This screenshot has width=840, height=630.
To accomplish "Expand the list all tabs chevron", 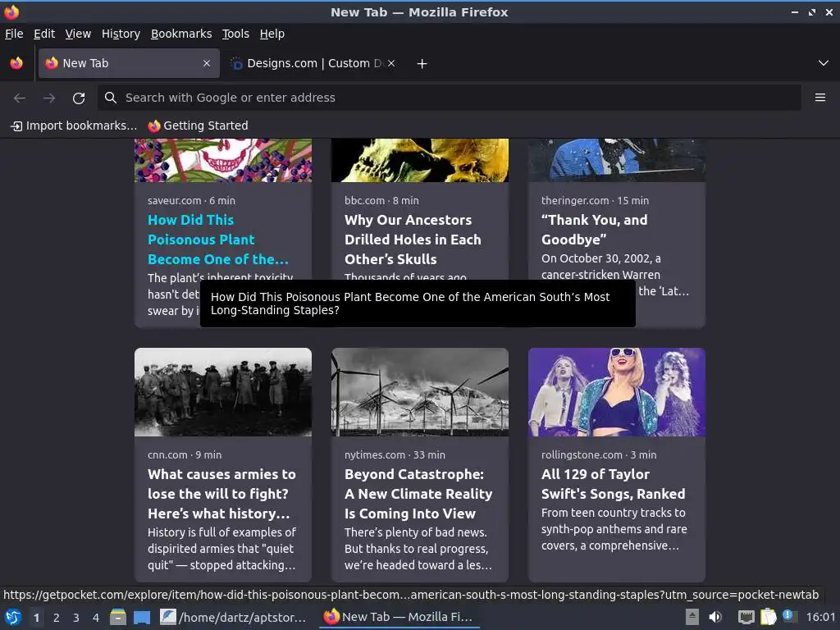I will (x=824, y=63).
